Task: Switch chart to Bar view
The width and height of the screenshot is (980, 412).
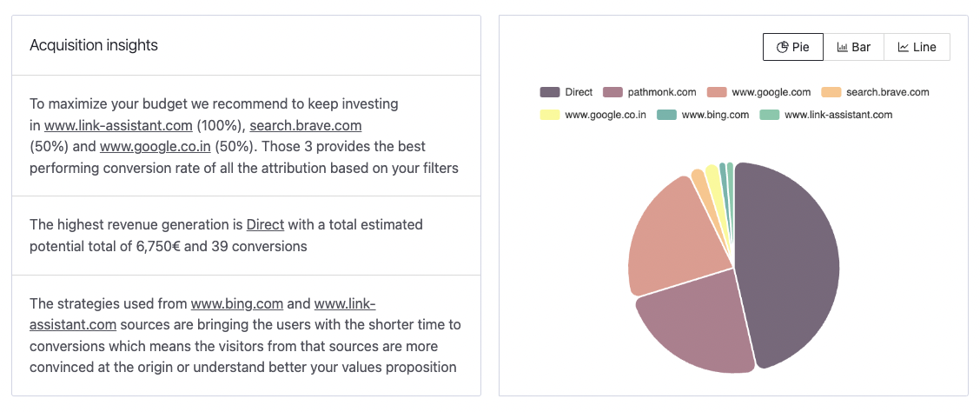Action: pos(853,47)
